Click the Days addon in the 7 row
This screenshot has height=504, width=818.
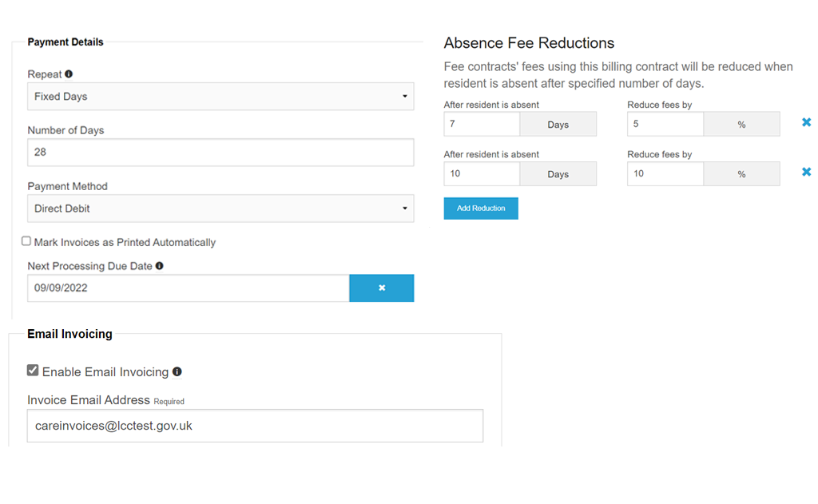[x=558, y=124]
